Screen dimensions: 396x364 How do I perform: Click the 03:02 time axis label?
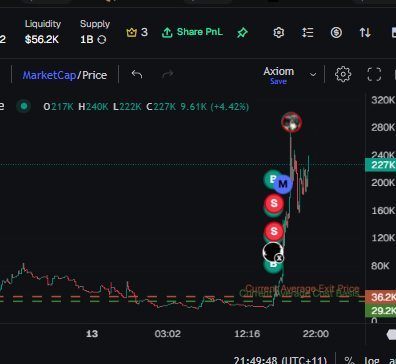click(168, 334)
